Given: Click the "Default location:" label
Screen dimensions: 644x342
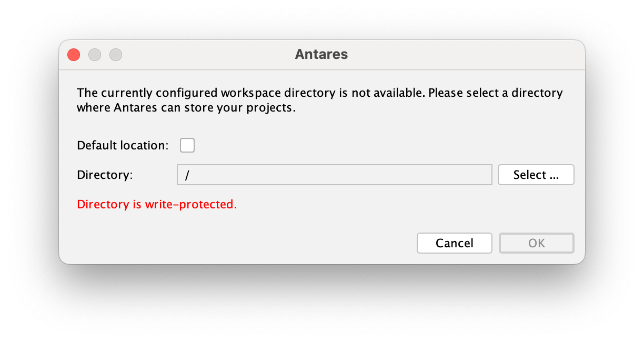Looking at the screenshot, I should point(123,145).
